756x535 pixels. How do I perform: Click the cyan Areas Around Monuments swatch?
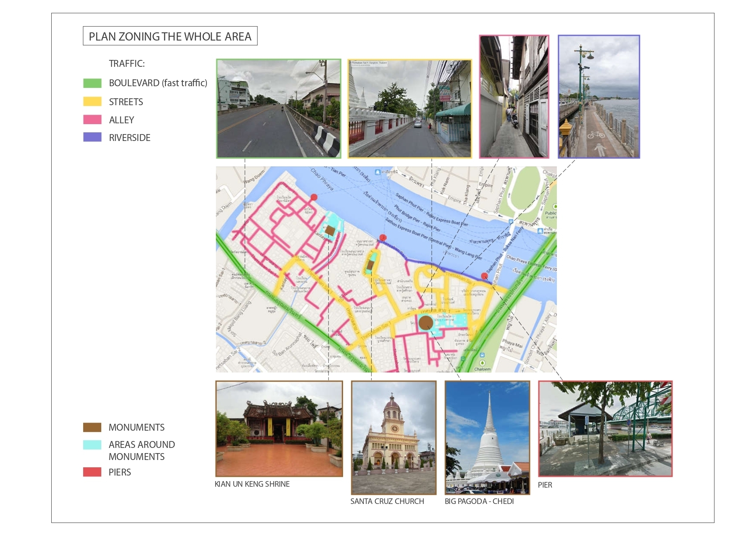[x=92, y=445]
